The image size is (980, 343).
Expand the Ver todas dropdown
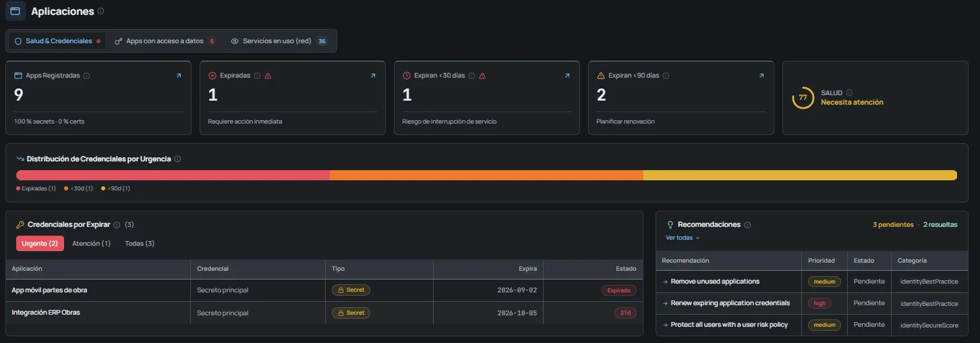(x=683, y=238)
